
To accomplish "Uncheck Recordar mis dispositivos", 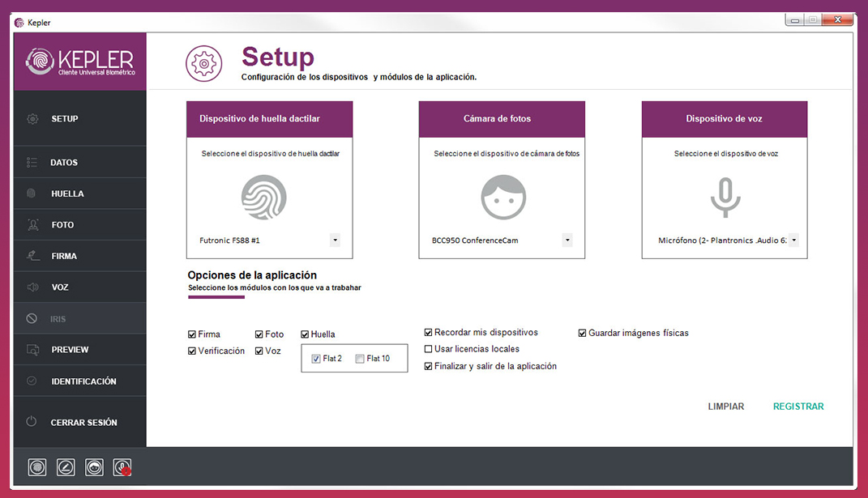I will tap(428, 332).
